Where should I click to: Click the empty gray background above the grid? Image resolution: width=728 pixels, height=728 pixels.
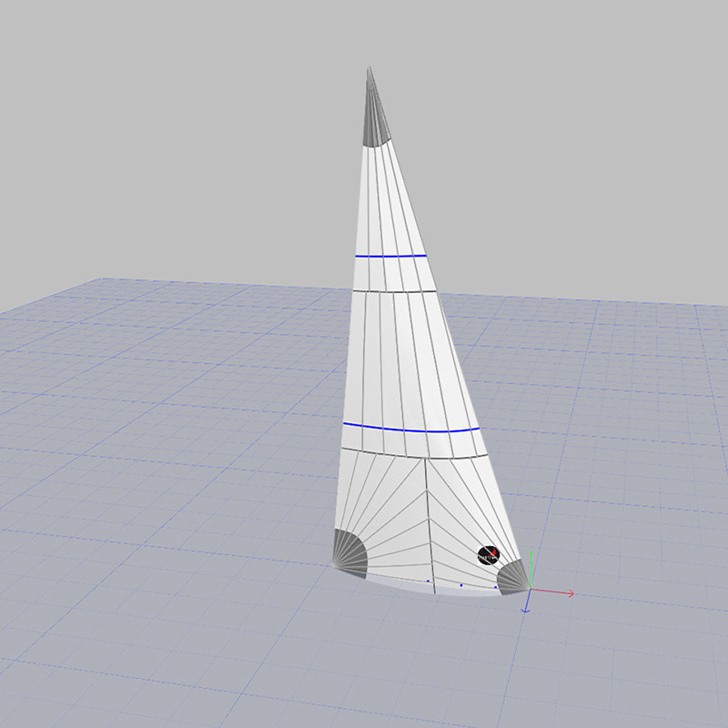[x=182, y=136]
